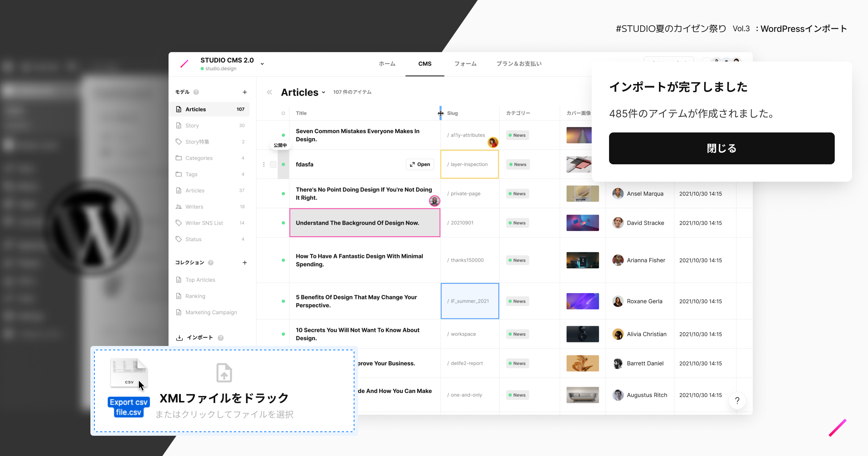868x456 pixels.
Task: Open the pyramid cover thumbnail in a11y-attributes row
Action: (x=579, y=135)
